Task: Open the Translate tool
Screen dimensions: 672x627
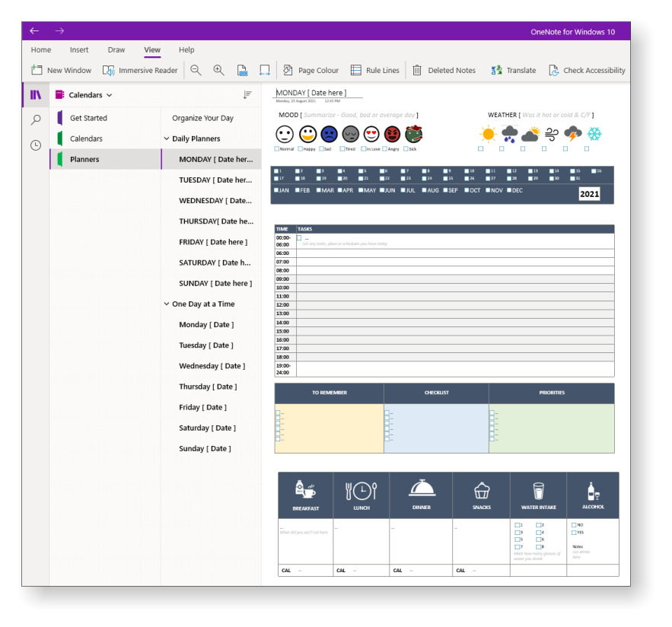Action: pos(514,70)
